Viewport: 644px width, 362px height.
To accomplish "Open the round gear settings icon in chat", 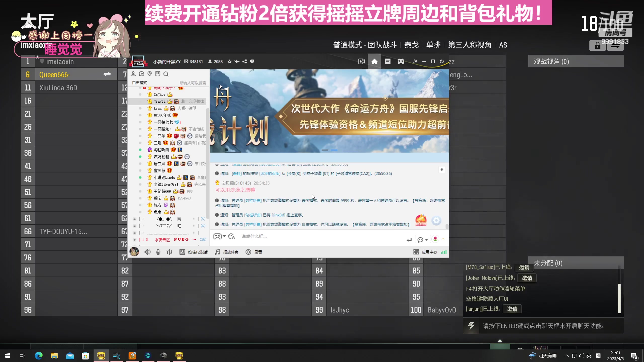I will tap(436, 221).
